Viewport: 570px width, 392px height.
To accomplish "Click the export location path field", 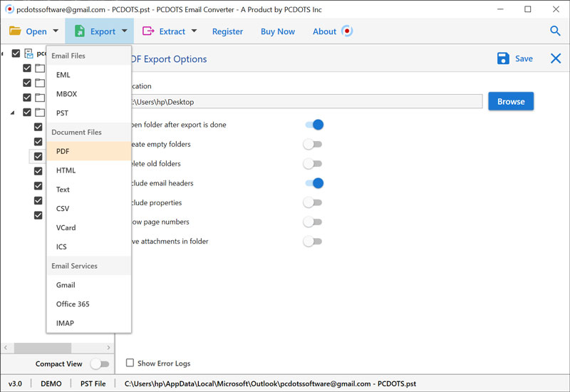I will [307, 101].
